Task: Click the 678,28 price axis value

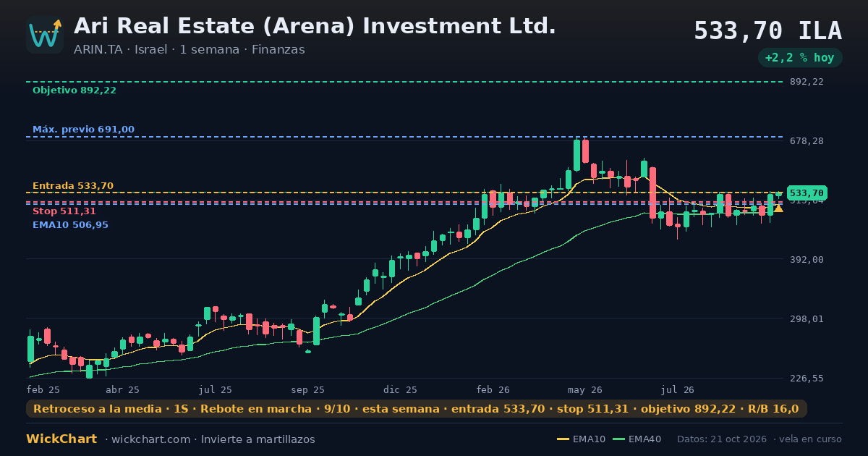Action: coord(807,140)
